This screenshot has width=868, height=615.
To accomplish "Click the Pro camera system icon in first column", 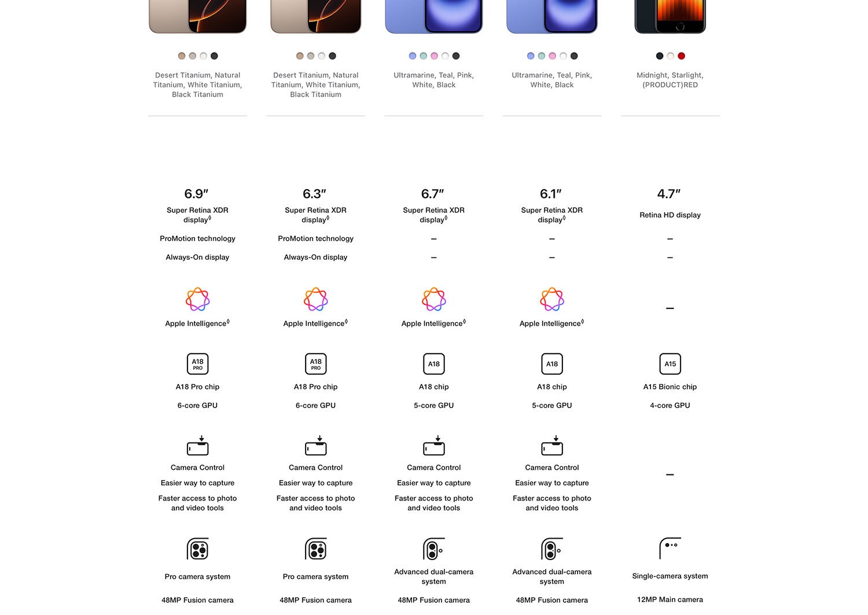I will 197,548.
